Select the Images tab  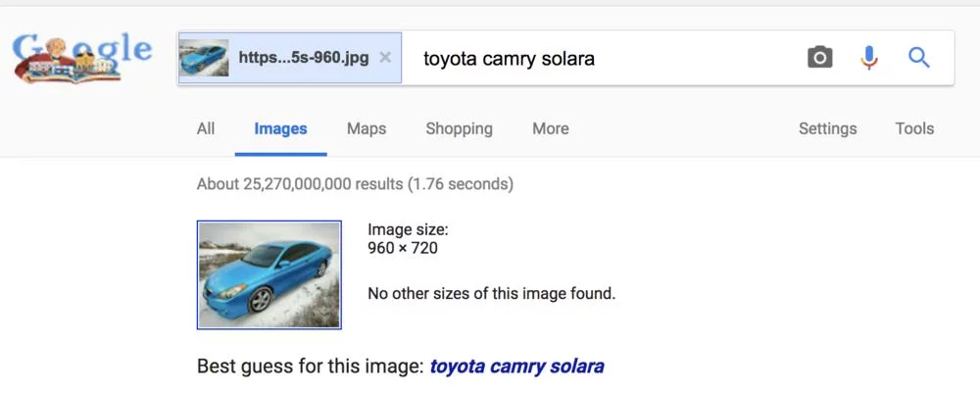[x=280, y=128]
